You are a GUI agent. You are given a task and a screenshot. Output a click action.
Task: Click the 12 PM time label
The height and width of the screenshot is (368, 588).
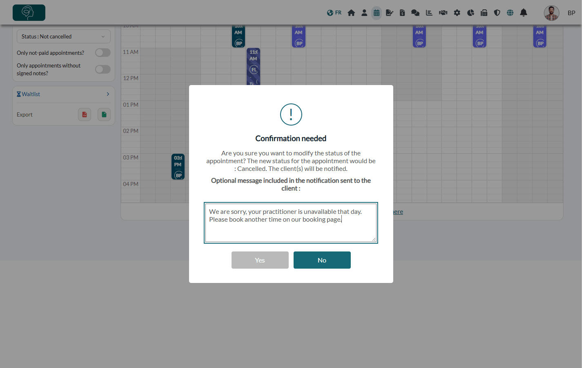(131, 78)
